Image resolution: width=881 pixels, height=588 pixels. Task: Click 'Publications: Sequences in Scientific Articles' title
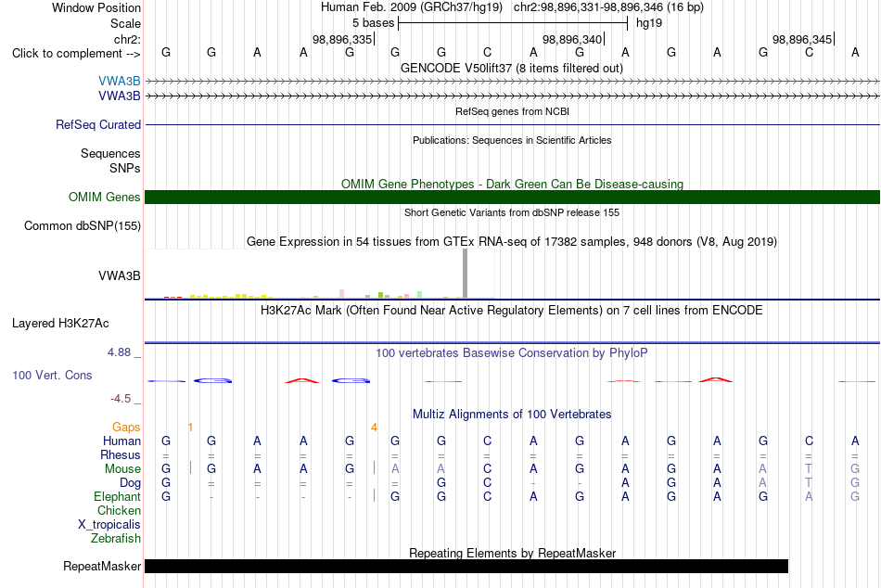(x=512, y=140)
